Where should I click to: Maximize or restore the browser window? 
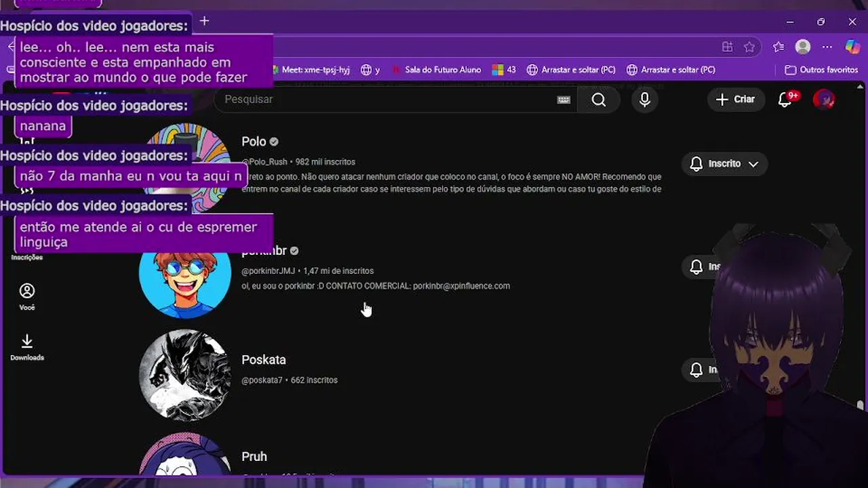coord(821,22)
